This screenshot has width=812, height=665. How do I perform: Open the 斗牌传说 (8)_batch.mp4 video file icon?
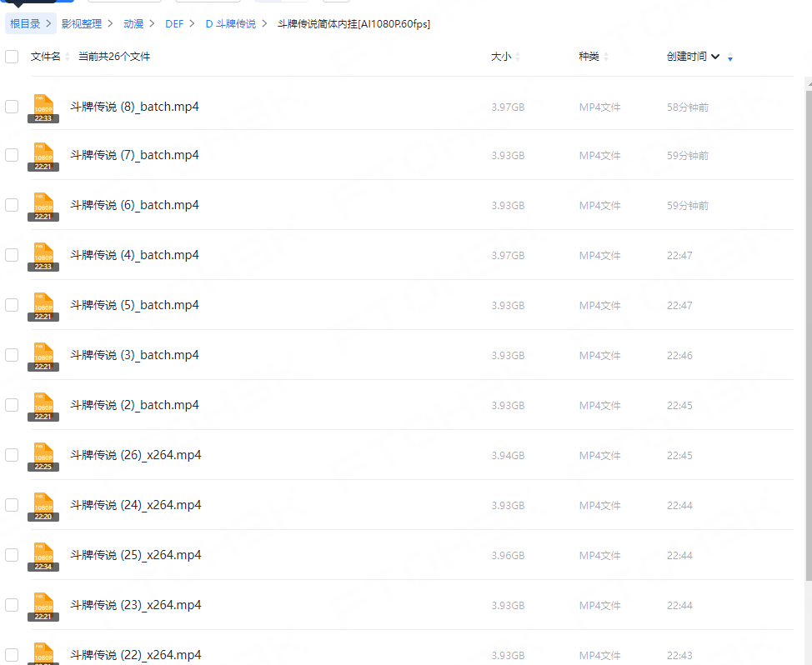pyautogui.click(x=43, y=107)
